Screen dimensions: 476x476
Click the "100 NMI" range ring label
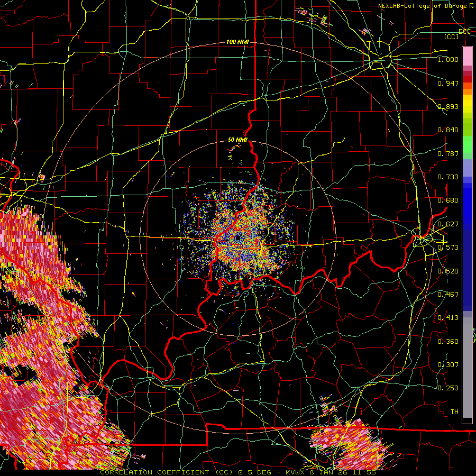pyautogui.click(x=237, y=42)
